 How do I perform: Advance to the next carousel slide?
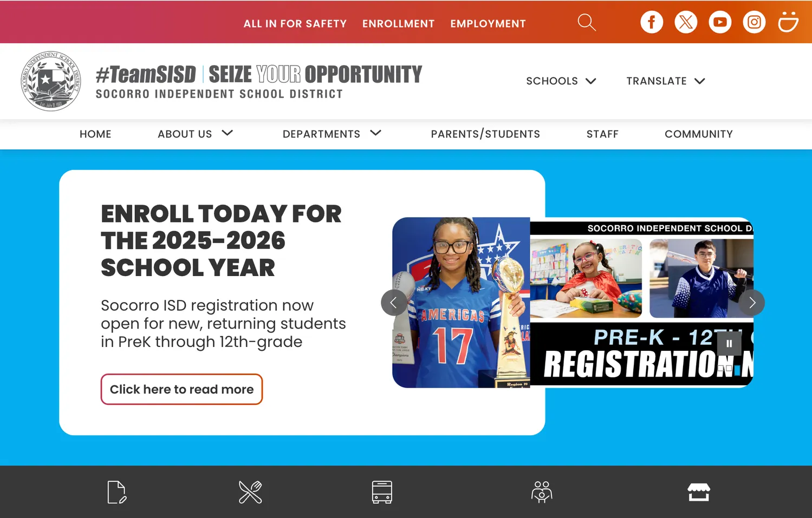752,303
